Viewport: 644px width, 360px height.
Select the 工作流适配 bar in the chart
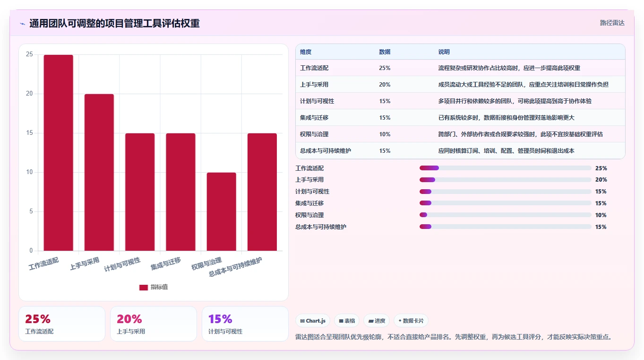coord(59,153)
